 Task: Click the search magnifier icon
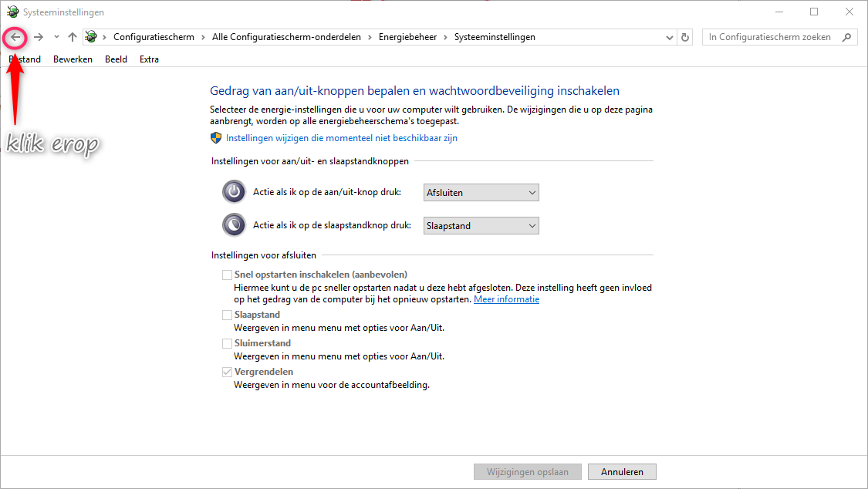click(x=846, y=37)
